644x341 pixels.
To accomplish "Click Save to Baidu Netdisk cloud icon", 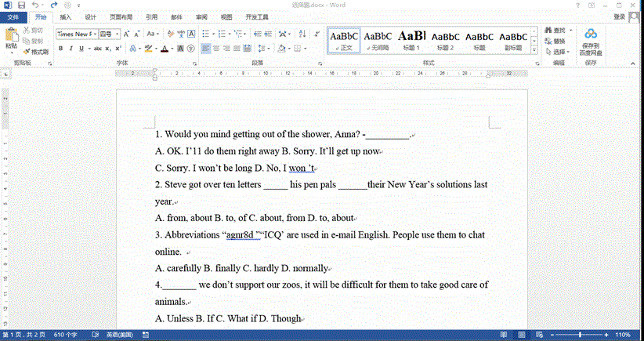I will pos(590,38).
